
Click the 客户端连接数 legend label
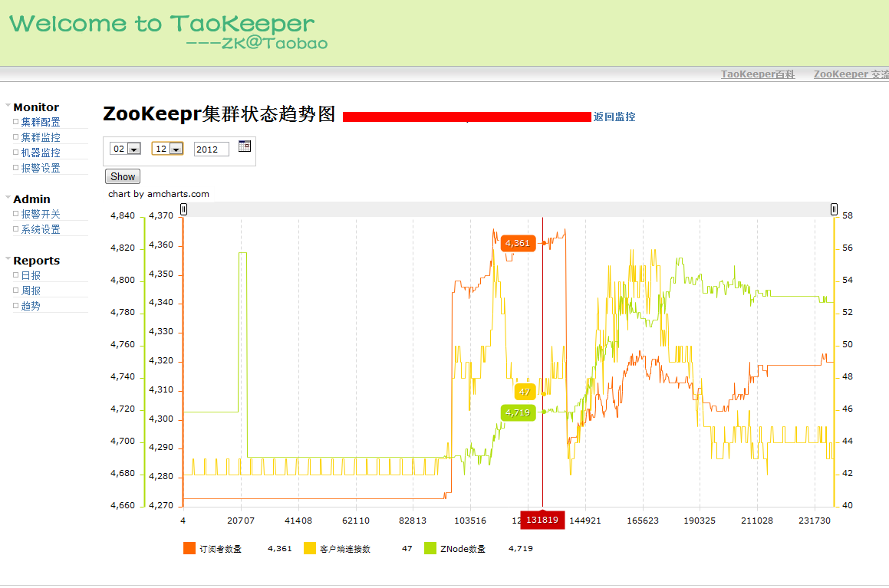coord(345,549)
